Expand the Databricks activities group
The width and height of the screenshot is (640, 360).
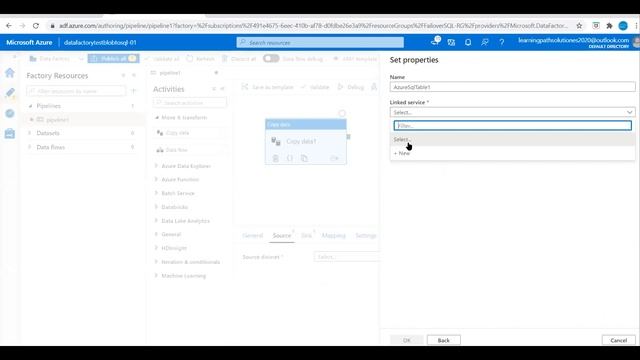pyautogui.click(x=156, y=207)
